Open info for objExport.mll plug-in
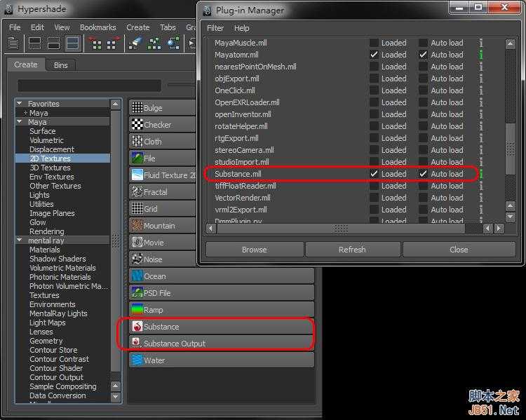Image resolution: width=526 pixels, height=420 pixels. [481, 79]
